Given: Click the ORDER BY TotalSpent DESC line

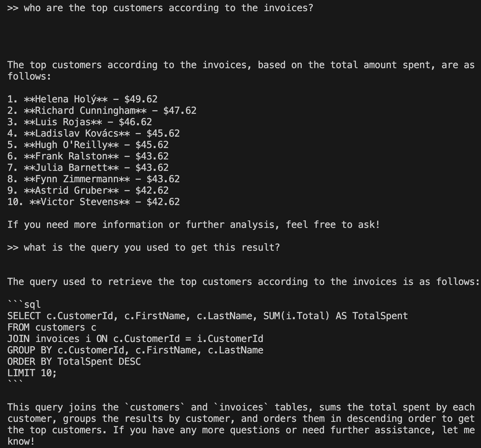Looking at the screenshot, I should click(74, 362).
